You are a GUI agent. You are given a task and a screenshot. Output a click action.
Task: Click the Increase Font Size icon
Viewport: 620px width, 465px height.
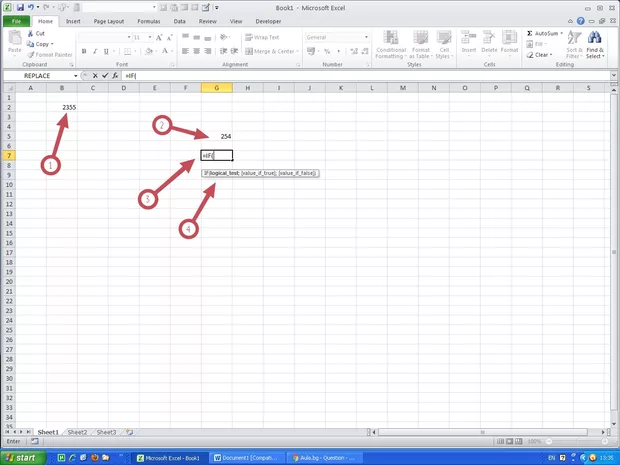(159, 38)
